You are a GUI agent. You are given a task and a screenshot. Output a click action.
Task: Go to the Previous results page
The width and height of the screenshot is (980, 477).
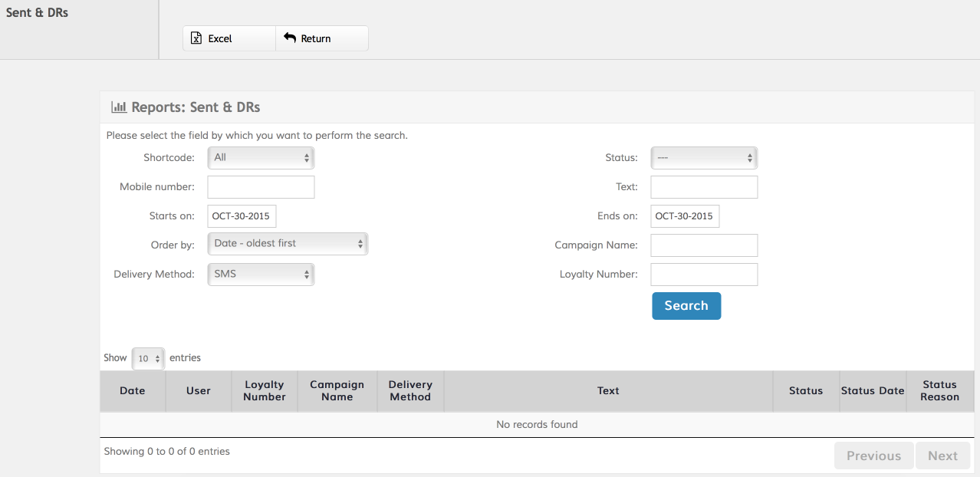pos(873,456)
